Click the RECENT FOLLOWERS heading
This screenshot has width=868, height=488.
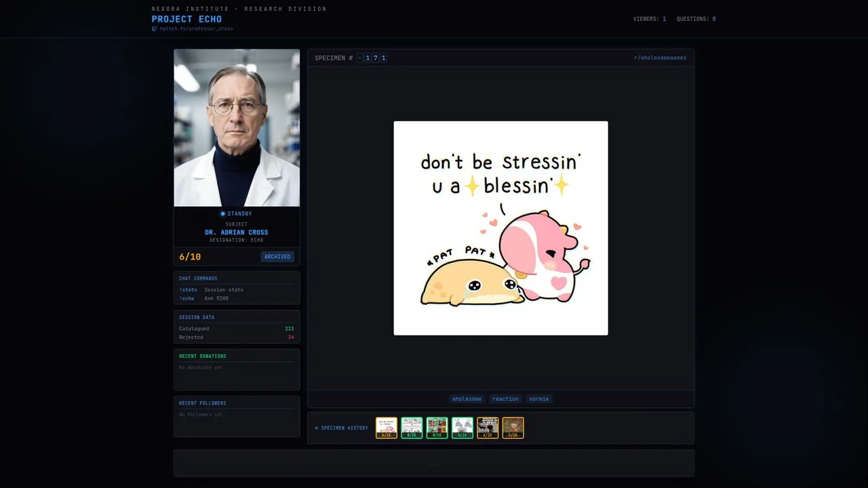pos(203,403)
